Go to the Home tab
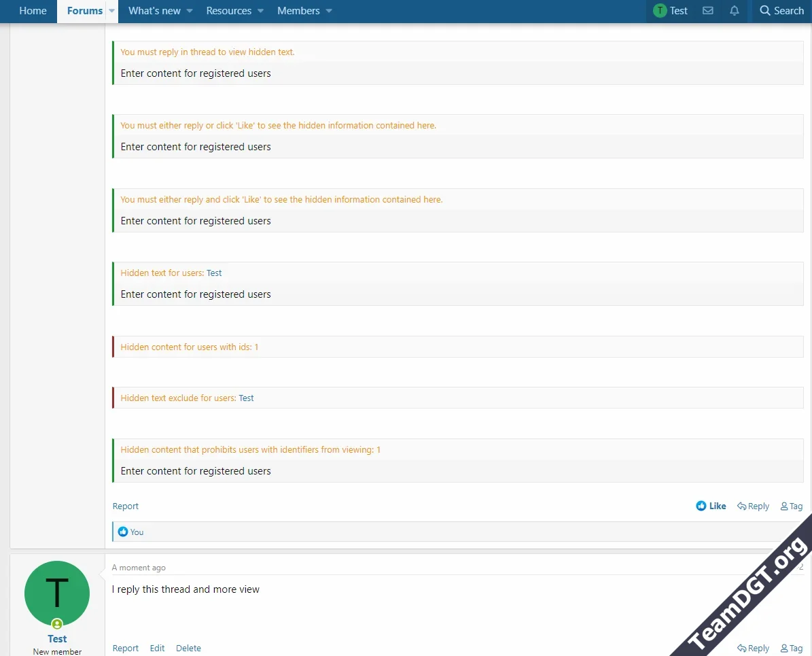Image resolution: width=812 pixels, height=656 pixels. tap(33, 11)
